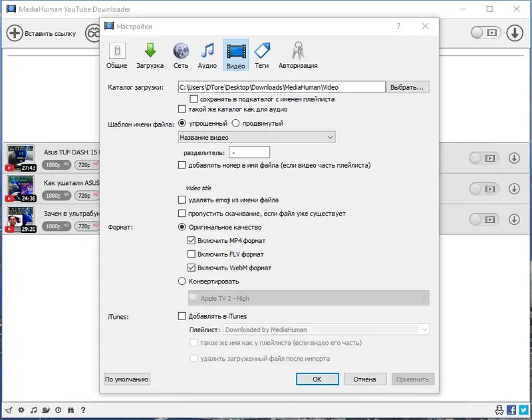
Task: Check Добавлять в iTunes
Action: (x=182, y=316)
